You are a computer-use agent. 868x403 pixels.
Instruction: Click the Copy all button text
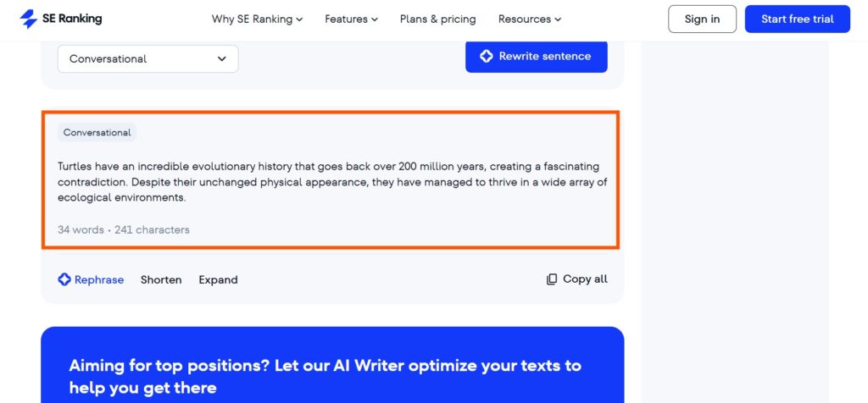pyautogui.click(x=585, y=279)
